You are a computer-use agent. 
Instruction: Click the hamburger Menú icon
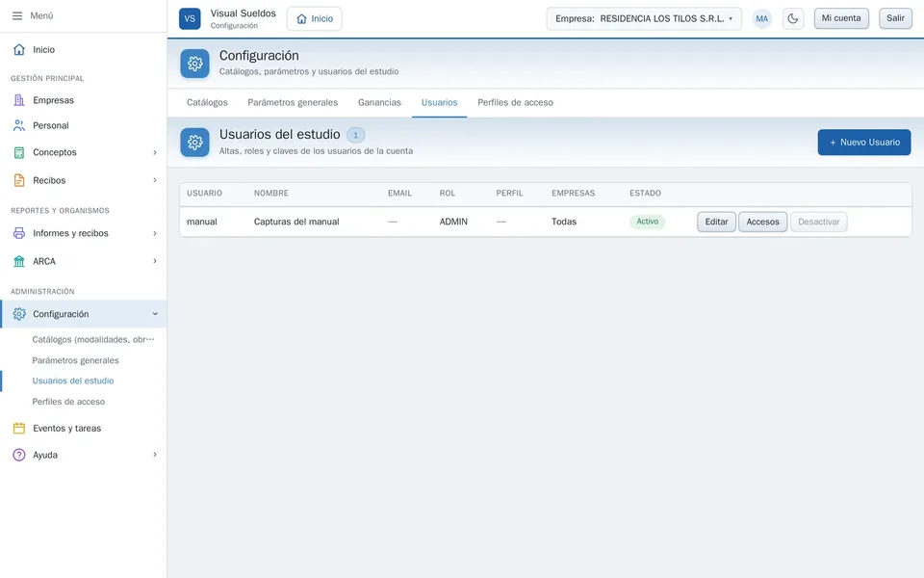pyautogui.click(x=17, y=16)
